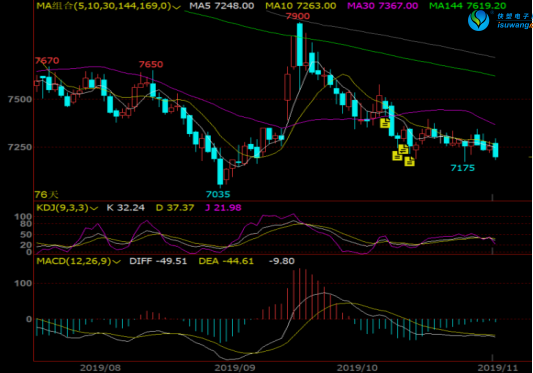
Task: Click the 7175 low price label
Action: (462, 168)
